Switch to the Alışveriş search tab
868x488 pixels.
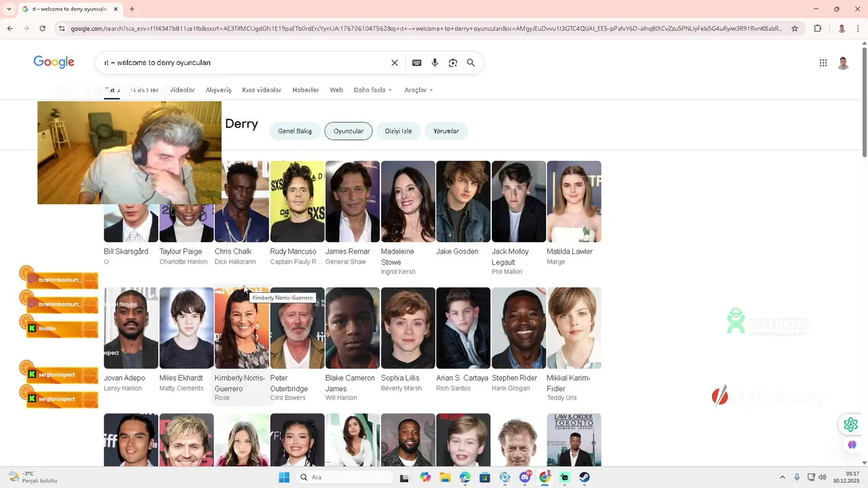tap(218, 90)
